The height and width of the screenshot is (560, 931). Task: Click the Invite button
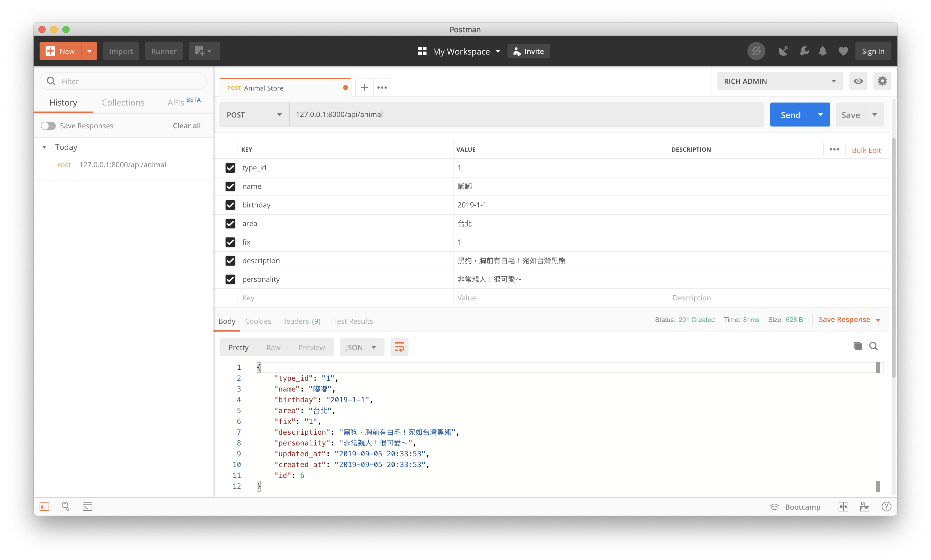coord(528,51)
